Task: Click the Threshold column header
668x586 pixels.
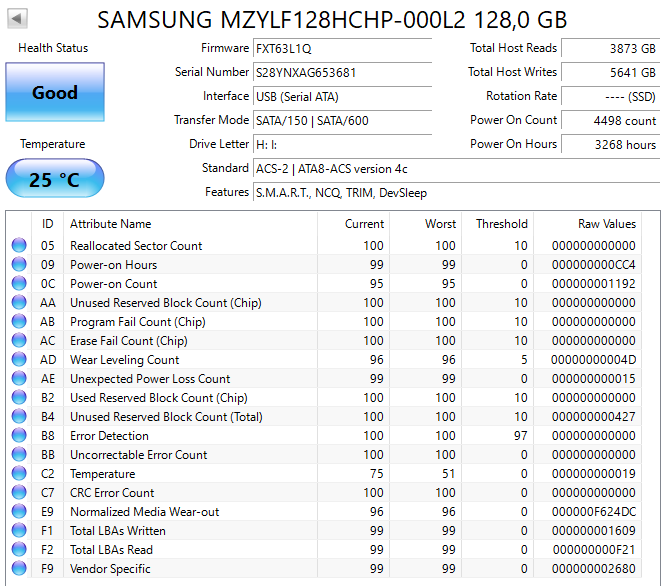Action: [x=501, y=224]
